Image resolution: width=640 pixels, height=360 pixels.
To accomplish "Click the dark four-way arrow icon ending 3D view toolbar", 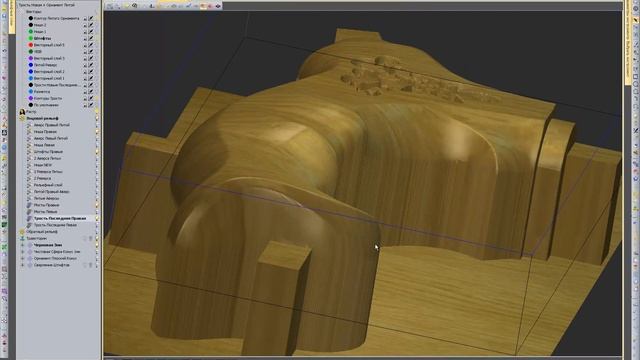I will pos(218,6).
